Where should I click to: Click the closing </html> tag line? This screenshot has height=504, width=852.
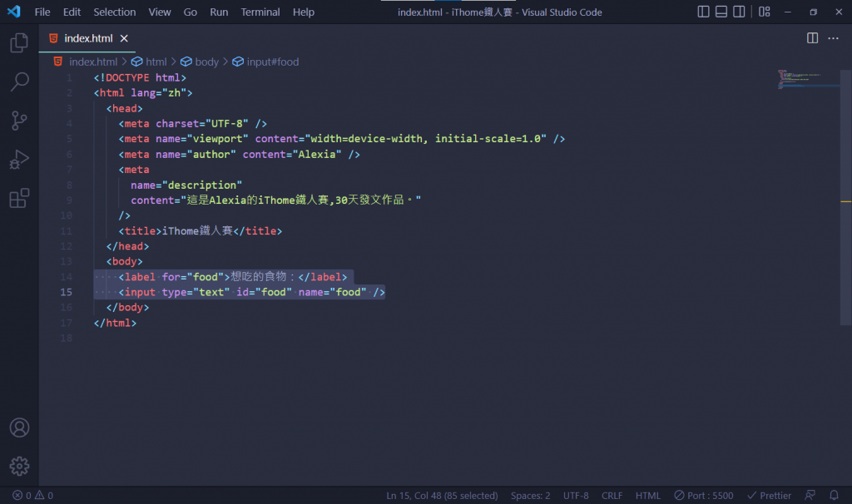[x=115, y=324]
